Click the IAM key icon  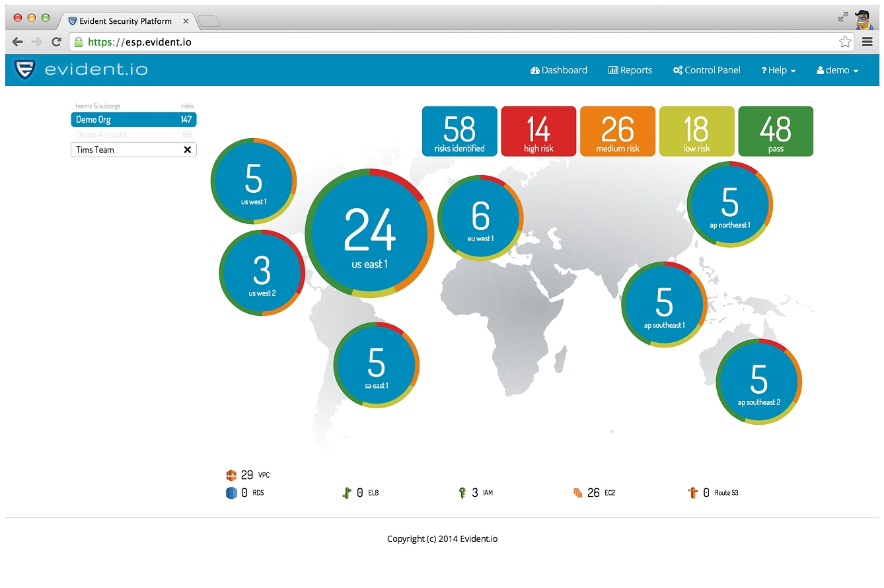click(x=462, y=493)
